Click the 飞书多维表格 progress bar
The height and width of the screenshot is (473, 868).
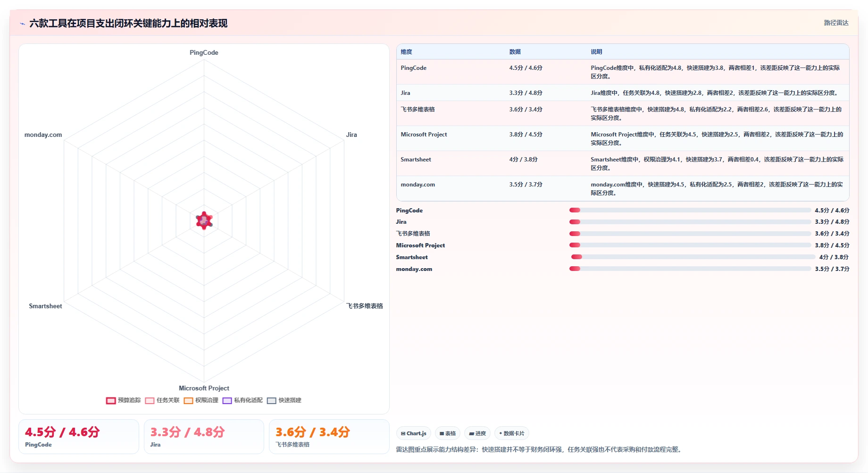(x=690, y=234)
